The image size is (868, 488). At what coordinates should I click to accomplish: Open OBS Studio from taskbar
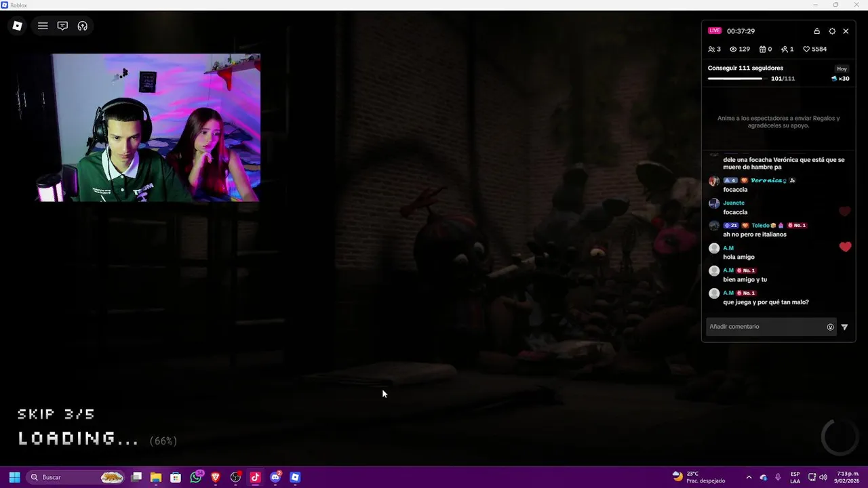(235, 477)
